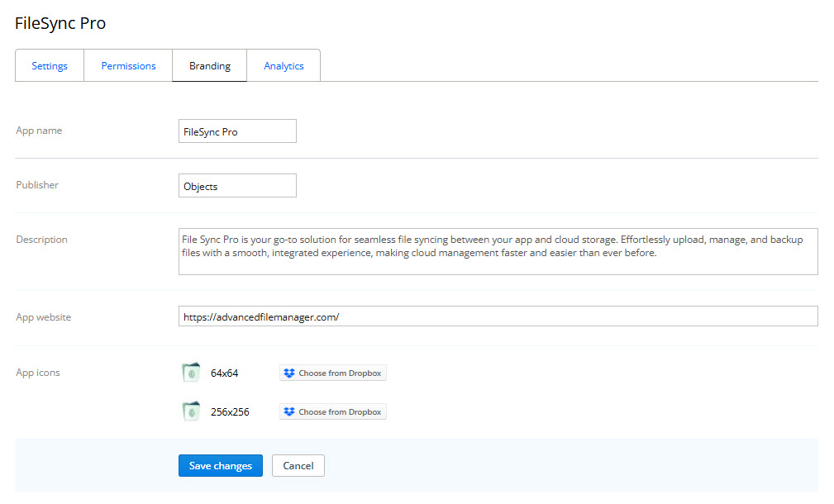Click inside the App name field
Screen dimensions: 834x504
click(237, 131)
